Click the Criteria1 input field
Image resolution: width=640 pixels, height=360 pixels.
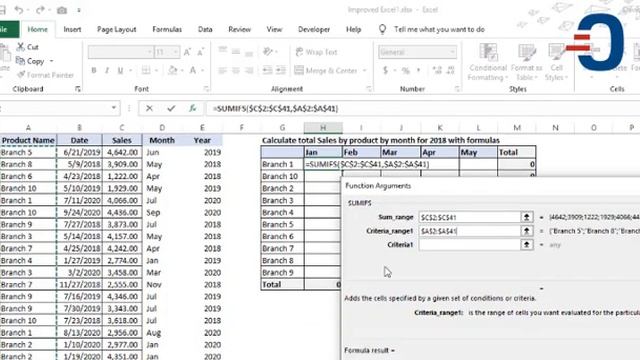tap(469, 244)
